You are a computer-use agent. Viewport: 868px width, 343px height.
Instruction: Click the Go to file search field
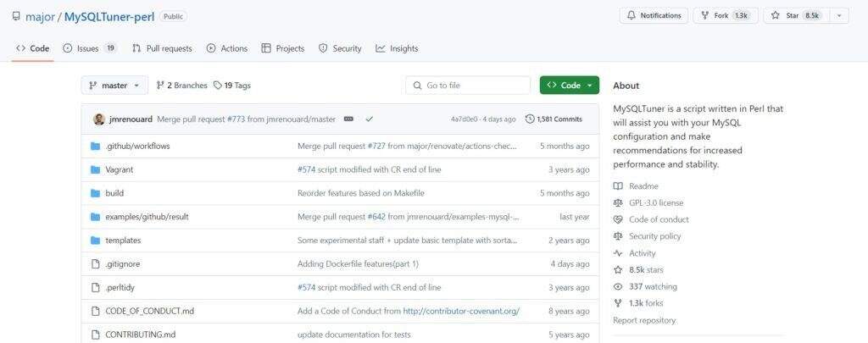pyautogui.click(x=468, y=86)
